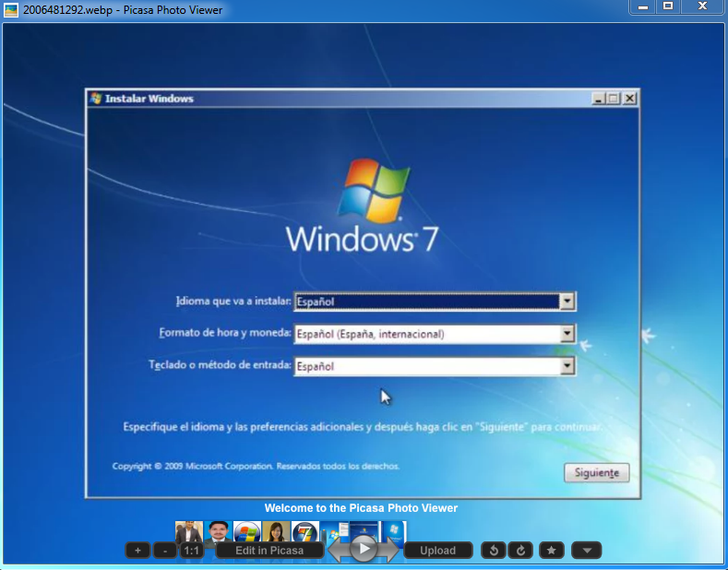The image size is (728, 570).
Task: Minimize the Instalar Windows dialog
Action: click(x=599, y=98)
